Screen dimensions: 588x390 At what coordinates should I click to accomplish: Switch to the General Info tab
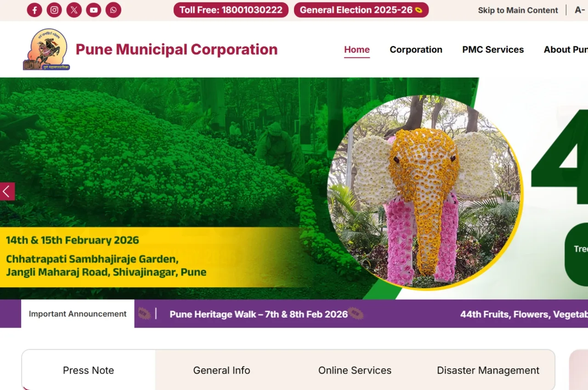pos(222,370)
